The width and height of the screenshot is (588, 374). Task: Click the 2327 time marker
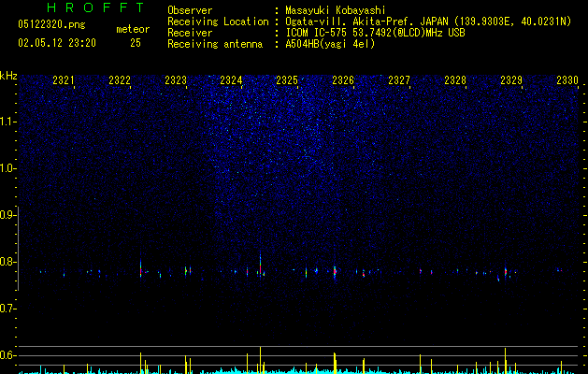pos(398,79)
